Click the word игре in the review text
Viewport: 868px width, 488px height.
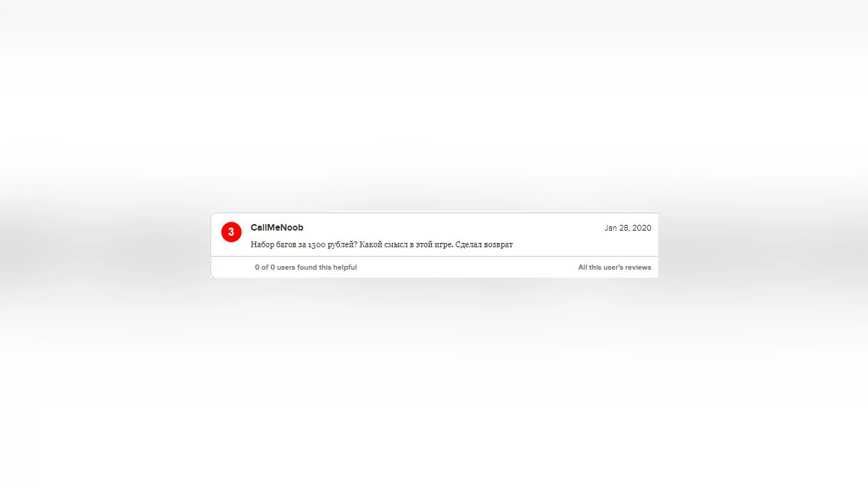pos(443,245)
